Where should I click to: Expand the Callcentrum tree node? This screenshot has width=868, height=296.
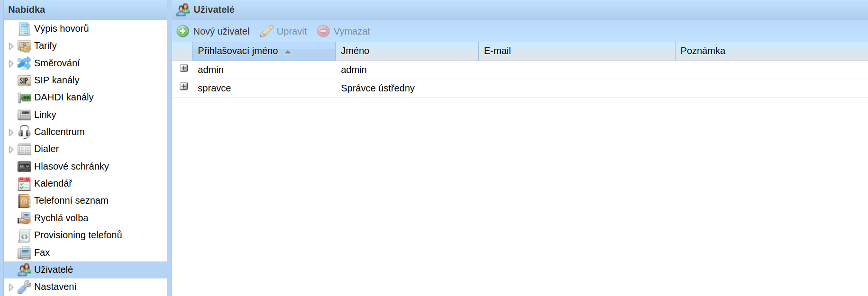point(11,133)
